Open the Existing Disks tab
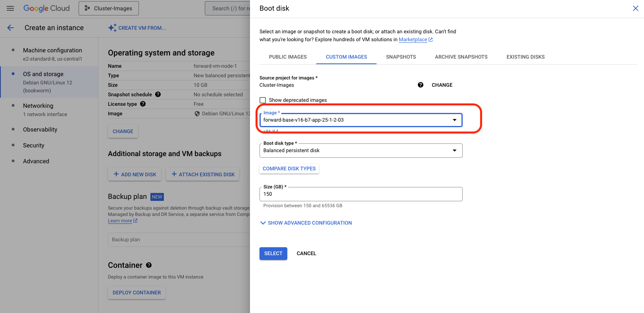644x313 pixels. pos(525,57)
